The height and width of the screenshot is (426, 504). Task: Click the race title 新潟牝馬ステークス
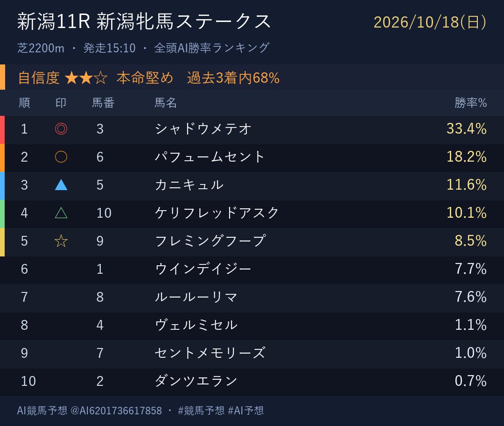point(183,21)
